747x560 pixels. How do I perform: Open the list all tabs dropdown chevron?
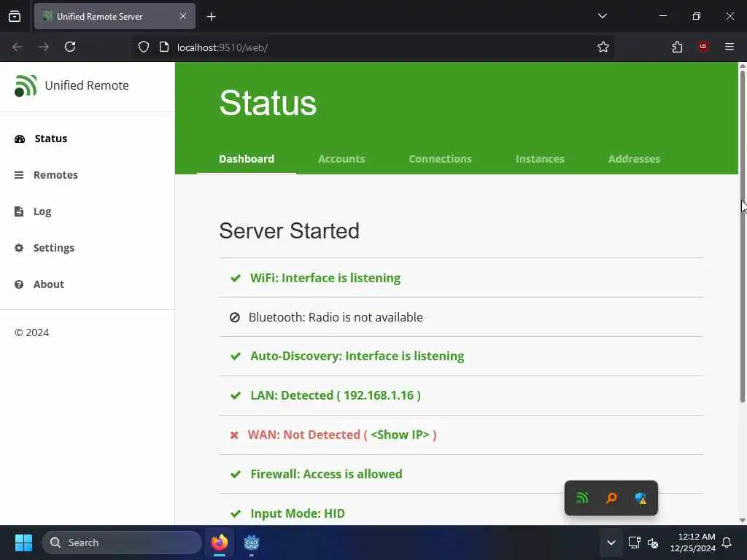pos(602,16)
